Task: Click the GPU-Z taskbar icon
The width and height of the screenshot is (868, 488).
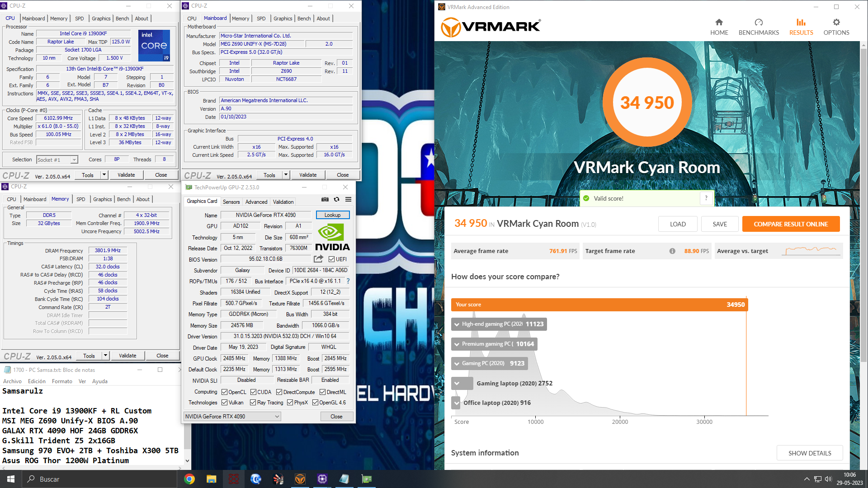Action: [367, 479]
